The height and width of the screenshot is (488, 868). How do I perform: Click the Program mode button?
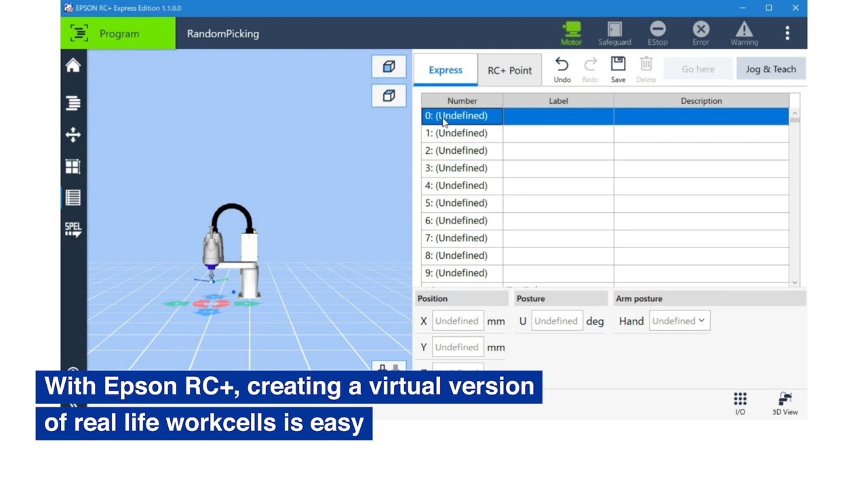click(118, 33)
